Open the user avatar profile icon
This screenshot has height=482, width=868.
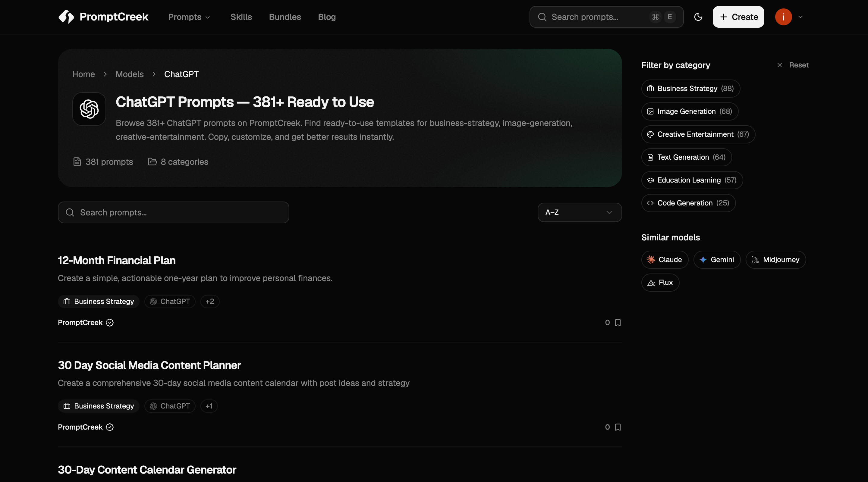[783, 17]
